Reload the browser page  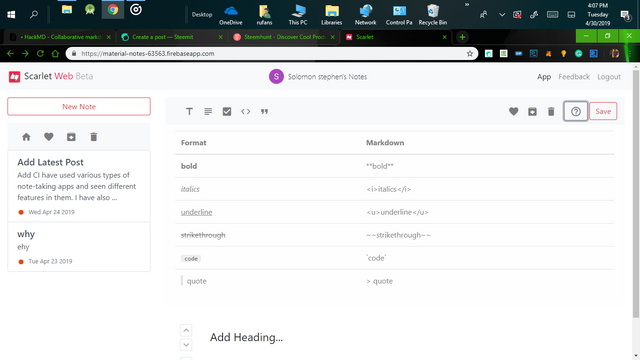pos(40,53)
